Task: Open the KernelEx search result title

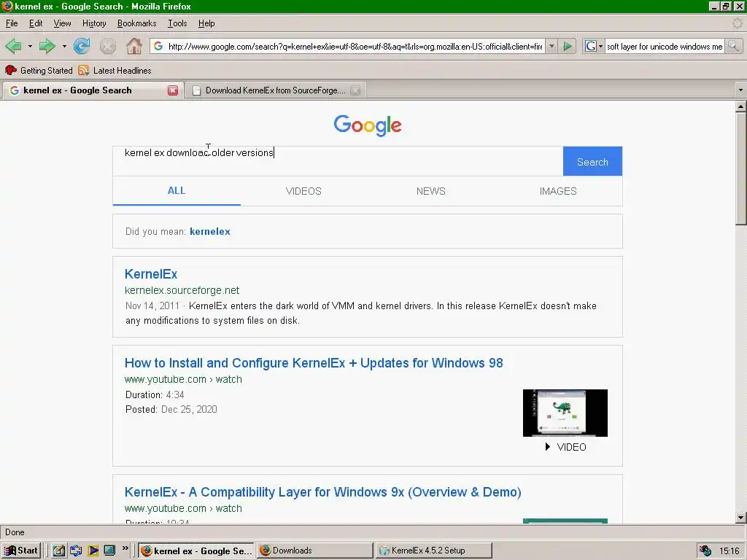Action: click(150, 274)
